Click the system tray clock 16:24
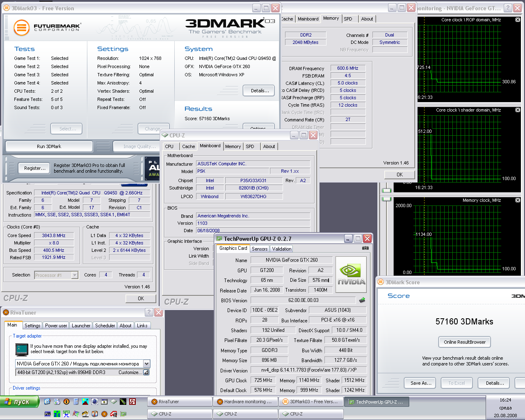Screen dimensions: 525x420 tap(505, 400)
